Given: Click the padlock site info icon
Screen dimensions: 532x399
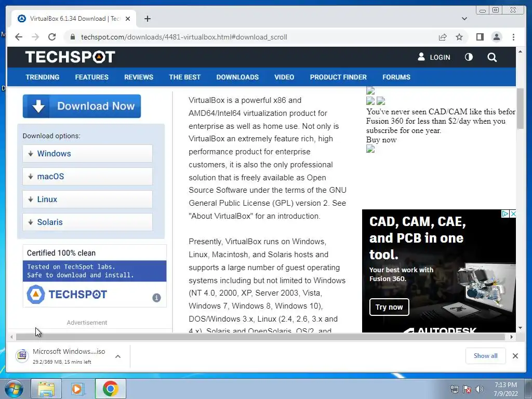Looking at the screenshot, I should click(72, 37).
